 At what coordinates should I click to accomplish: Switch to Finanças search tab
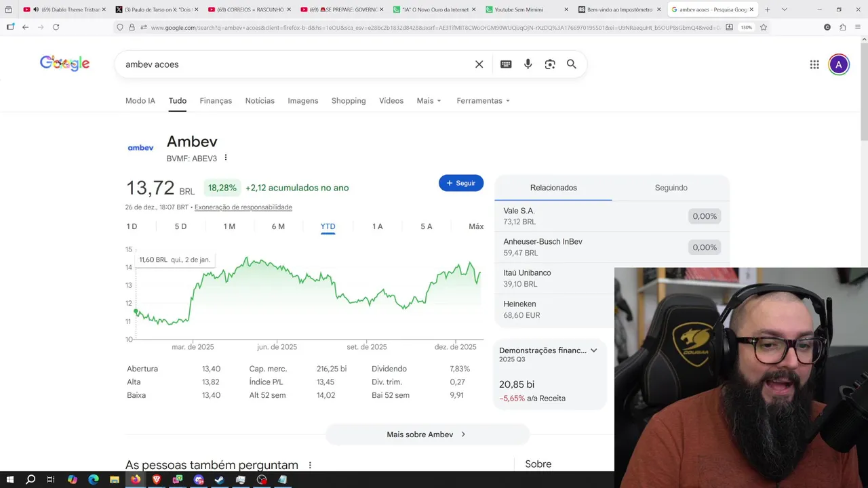pos(216,100)
